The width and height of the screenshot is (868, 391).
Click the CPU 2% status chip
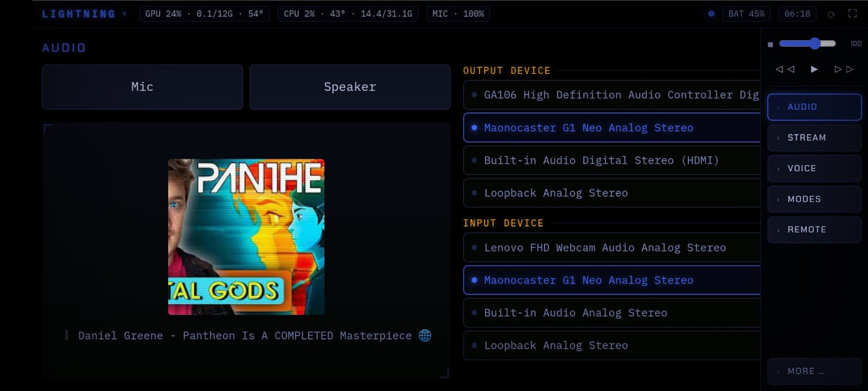click(349, 14)
